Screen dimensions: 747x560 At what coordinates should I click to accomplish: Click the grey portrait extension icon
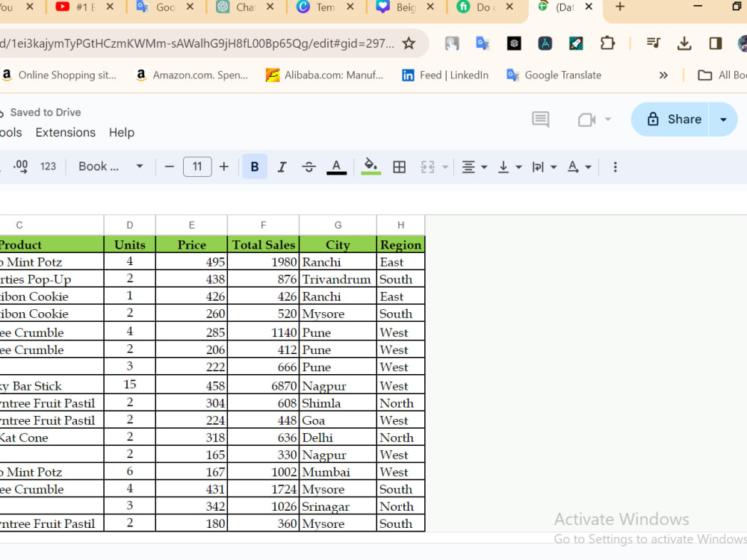452,43
